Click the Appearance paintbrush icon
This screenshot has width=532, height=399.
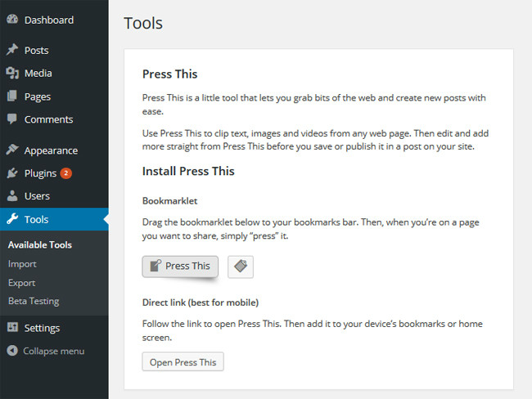pos(12,150)
